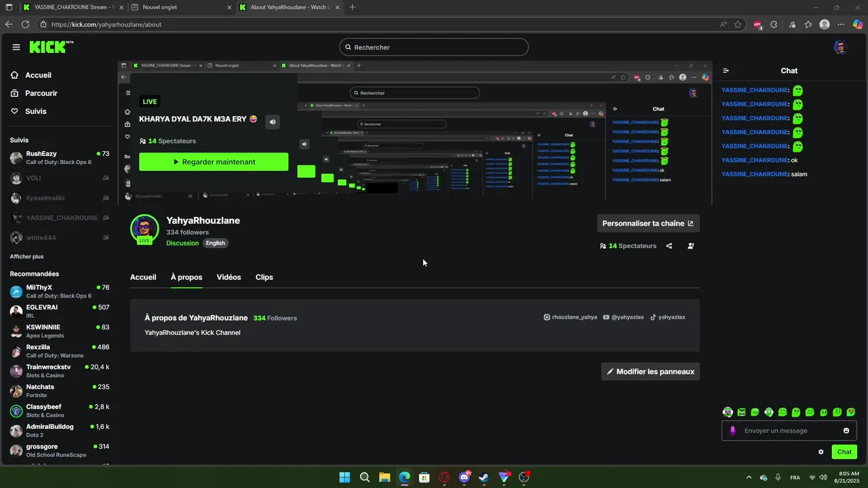Click the English language tag
Viewport: 868px width, 488px height.
(x=215, y=243)
